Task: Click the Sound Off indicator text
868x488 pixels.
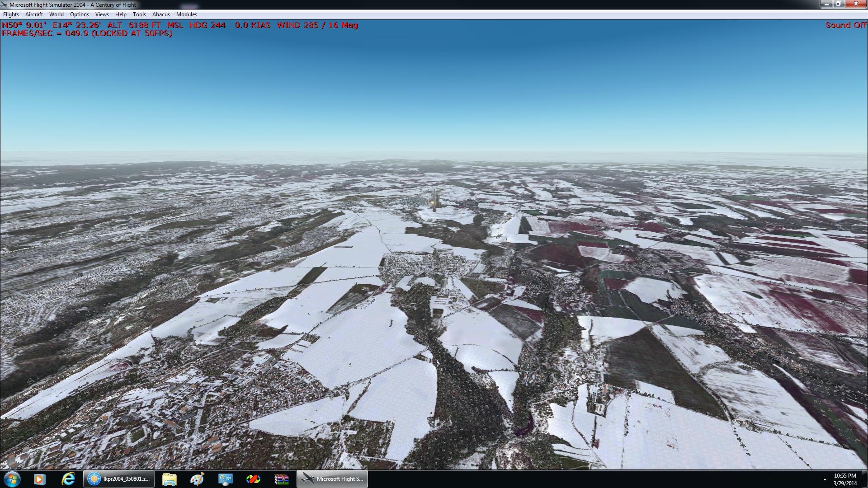Action: [846, 25]
